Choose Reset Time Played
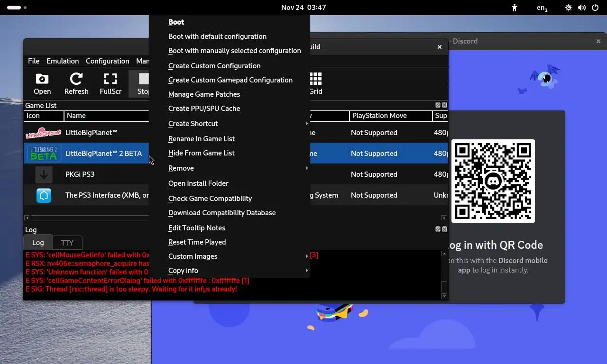 (230, 242)
